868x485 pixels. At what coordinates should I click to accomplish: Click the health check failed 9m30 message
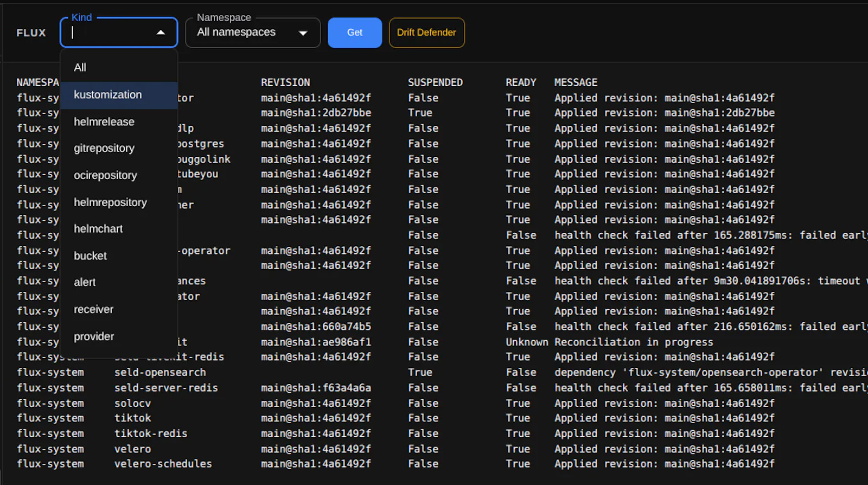[711, 281]
